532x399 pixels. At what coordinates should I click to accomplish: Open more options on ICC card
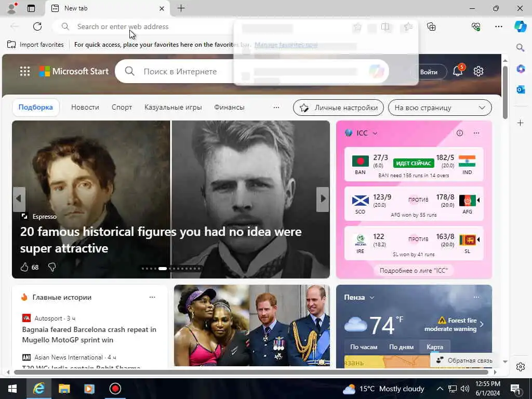coord(476,133)
